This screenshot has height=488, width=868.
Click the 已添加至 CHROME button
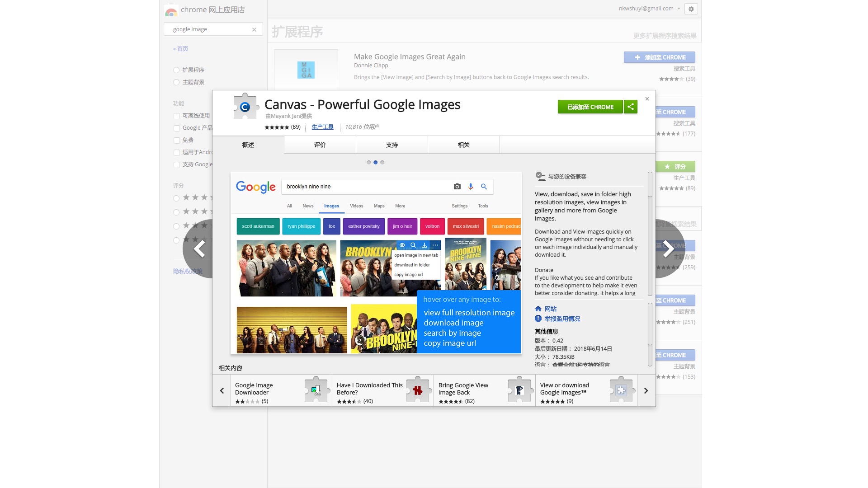point(590,107)
